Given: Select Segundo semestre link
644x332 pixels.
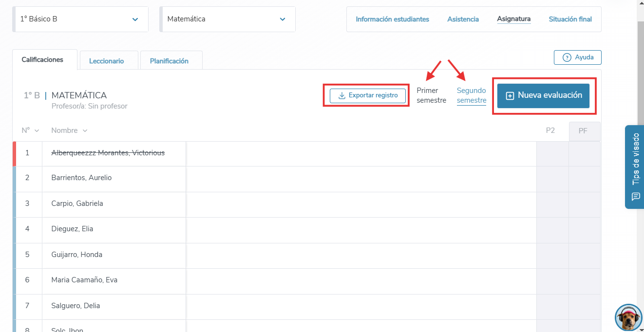Looking at the screenshot, I should click(471, 95).
